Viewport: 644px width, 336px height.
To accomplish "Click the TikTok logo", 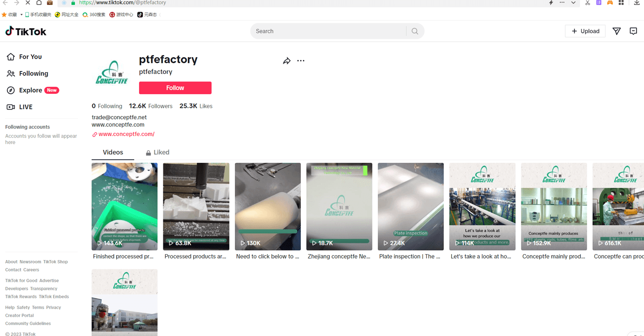I will coord(26,31).
